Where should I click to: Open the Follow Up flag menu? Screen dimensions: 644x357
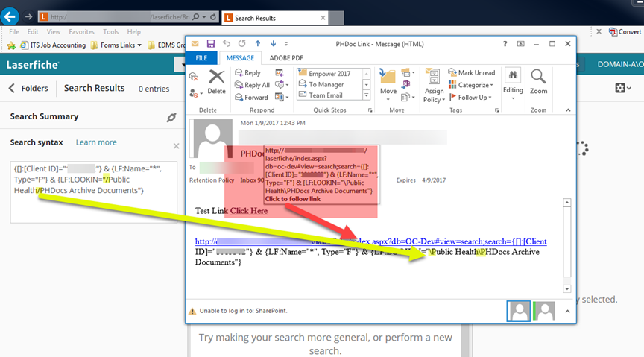(x=470, y=98)
